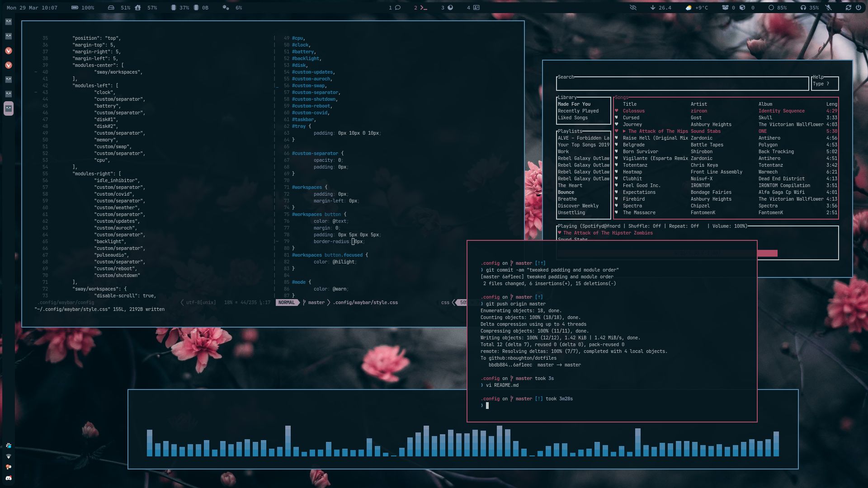Image resolution: width=868 pixels, height=488 pixels.
Task: Click the muted microphone icon
Action: point(828,7)
